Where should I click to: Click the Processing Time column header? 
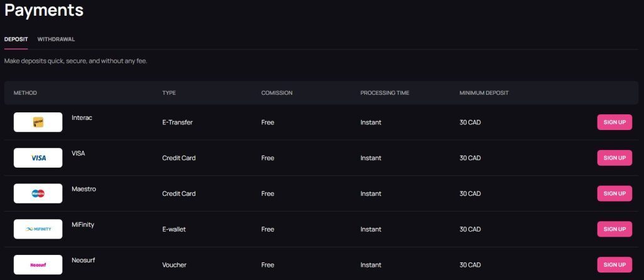(x=385, y=93)
